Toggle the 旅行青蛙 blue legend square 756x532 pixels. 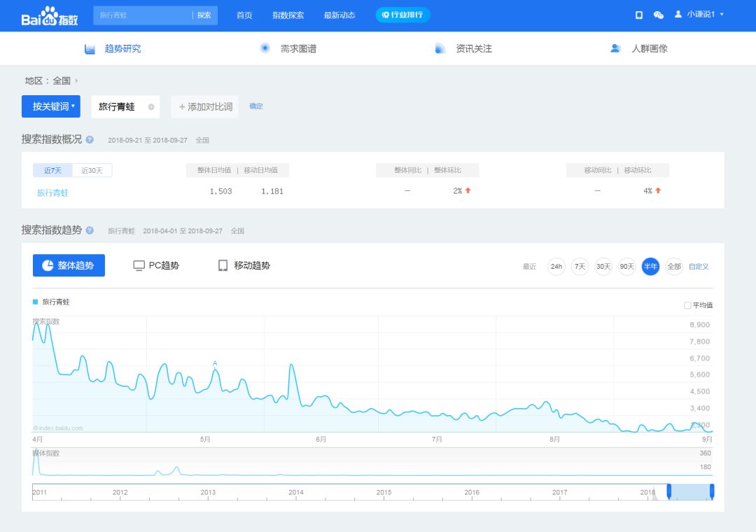point(35,302)
